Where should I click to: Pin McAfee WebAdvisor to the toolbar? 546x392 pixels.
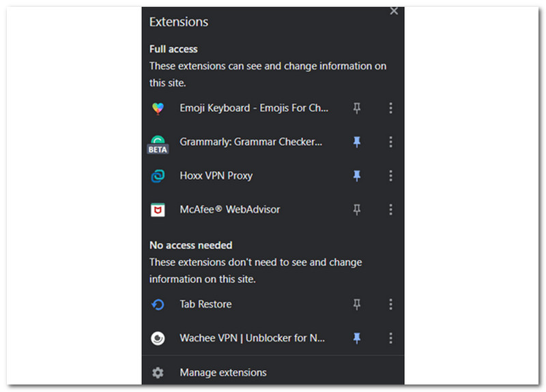tap(356, 210)
